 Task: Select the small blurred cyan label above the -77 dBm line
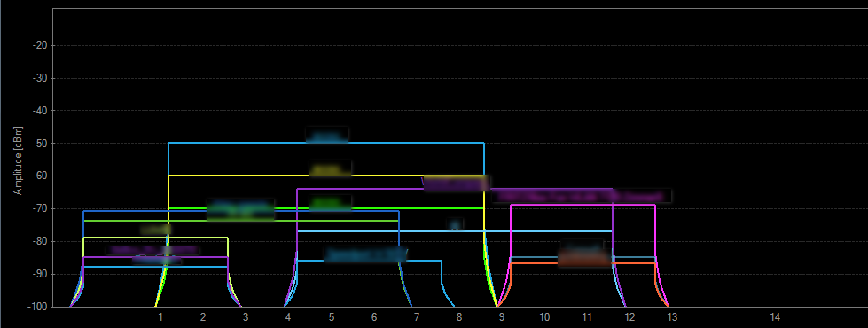click(x=455, y=224)
